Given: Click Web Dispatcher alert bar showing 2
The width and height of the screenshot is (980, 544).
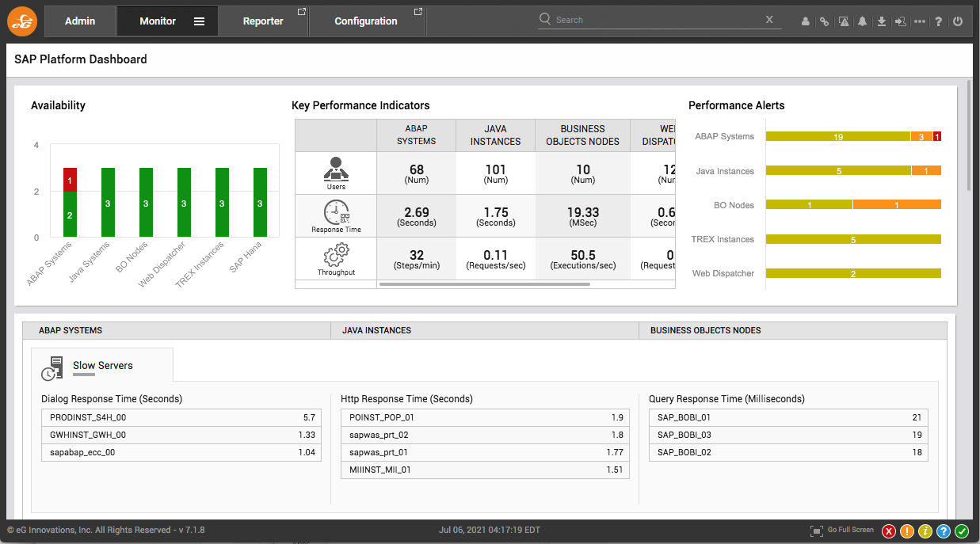Looking at the screenshot, I should [853, 273].
